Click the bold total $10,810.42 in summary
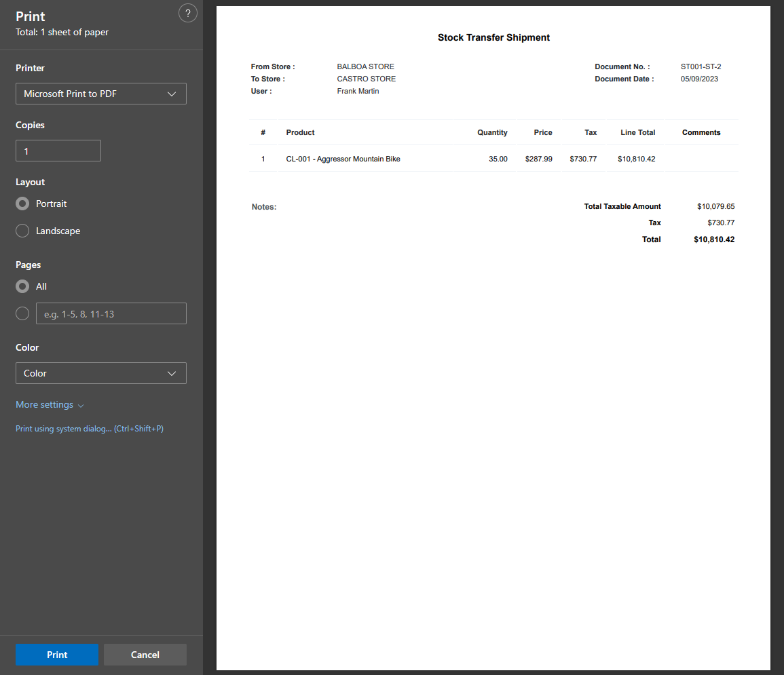This screenshot has height=675, width=784. tap(714, 239)
